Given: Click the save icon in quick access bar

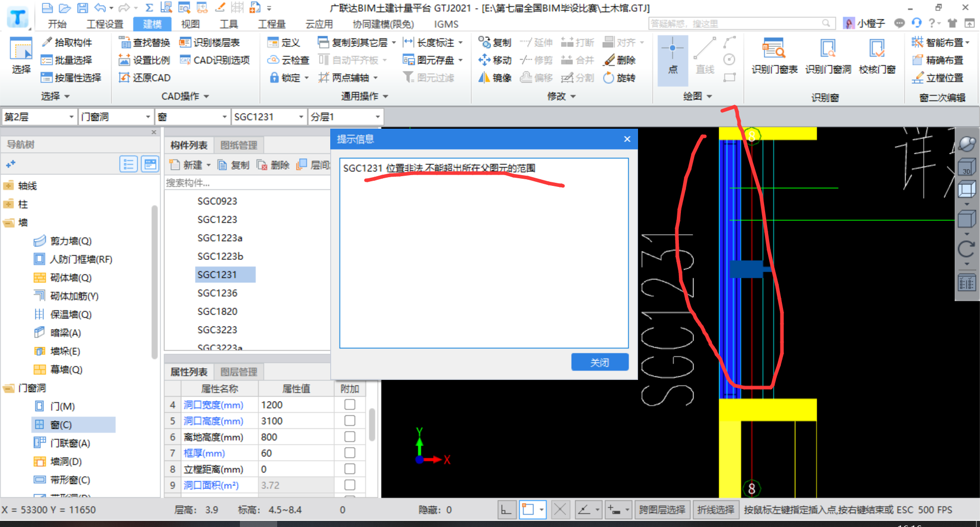Looking at the screenshot, I should [x=82, y=8].
